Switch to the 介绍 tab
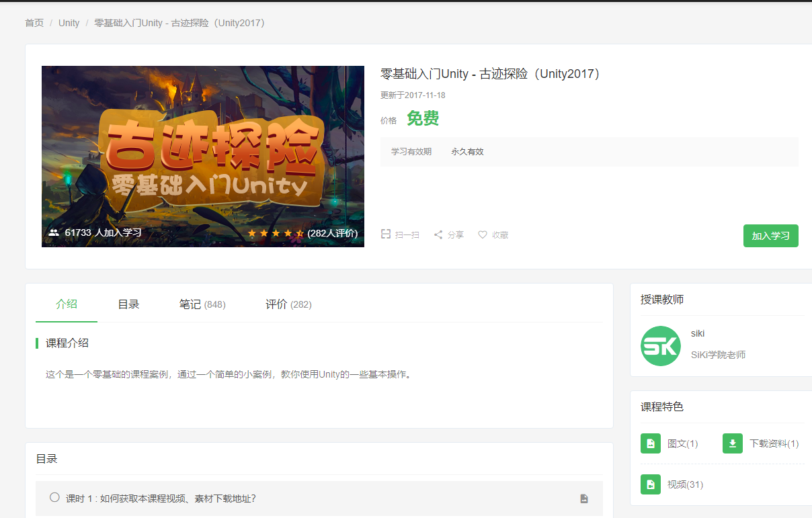The image size is (812, 518). [67, 304]
